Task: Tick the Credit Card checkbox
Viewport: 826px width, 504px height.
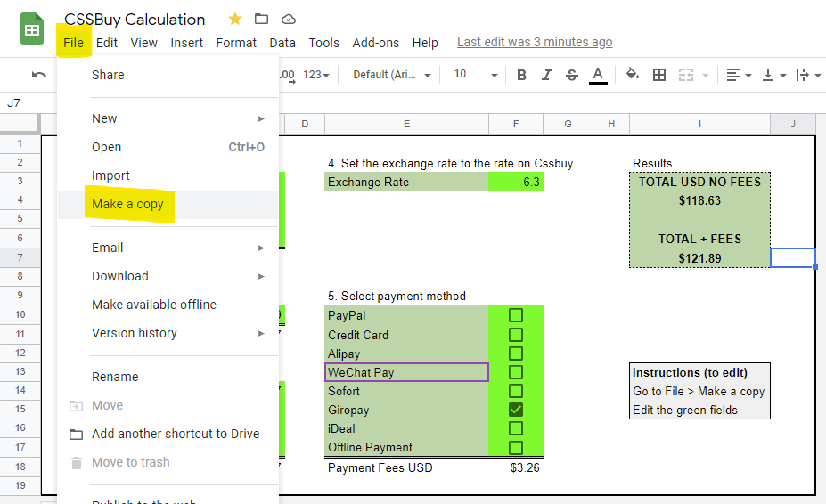Action: point(516,335)
